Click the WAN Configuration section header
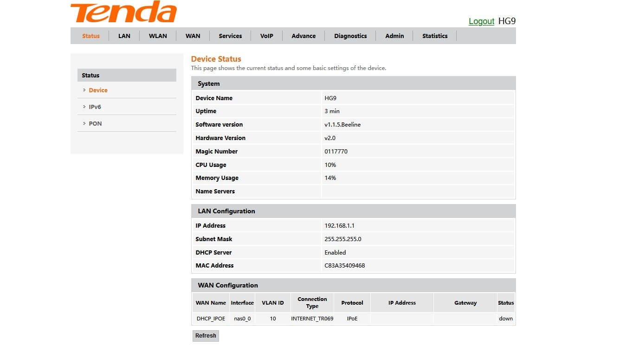The width and height of the screenshot is (626, 364). pos(353,285)
